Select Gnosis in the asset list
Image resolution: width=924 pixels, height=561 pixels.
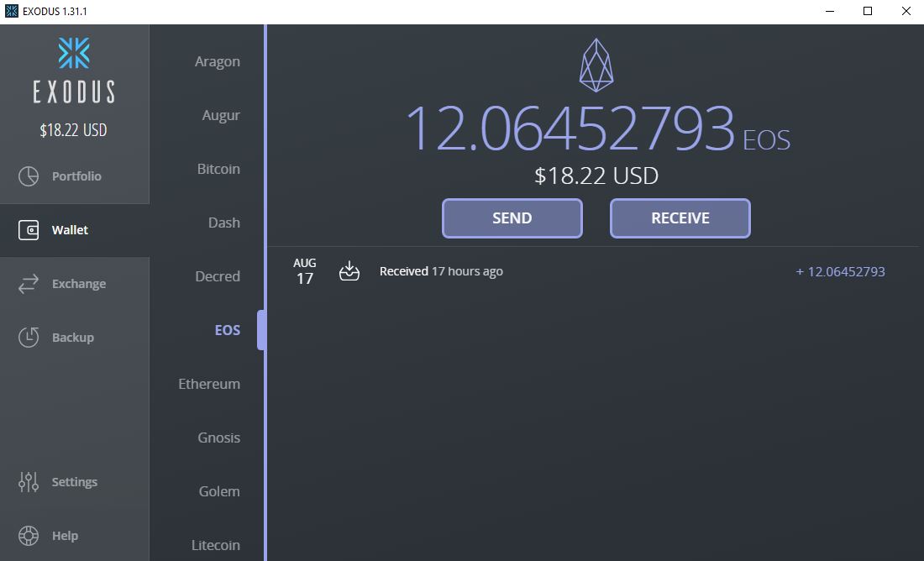point(218,438)
